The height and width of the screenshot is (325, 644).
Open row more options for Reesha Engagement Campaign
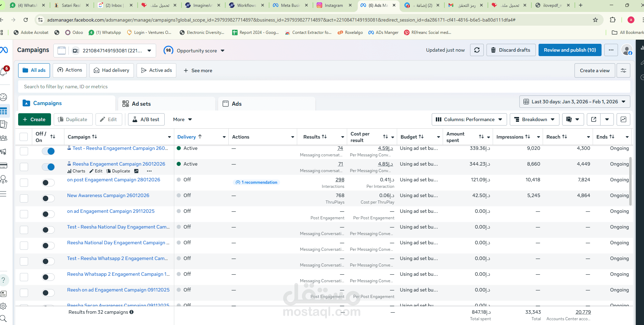(x=149, y=171)
